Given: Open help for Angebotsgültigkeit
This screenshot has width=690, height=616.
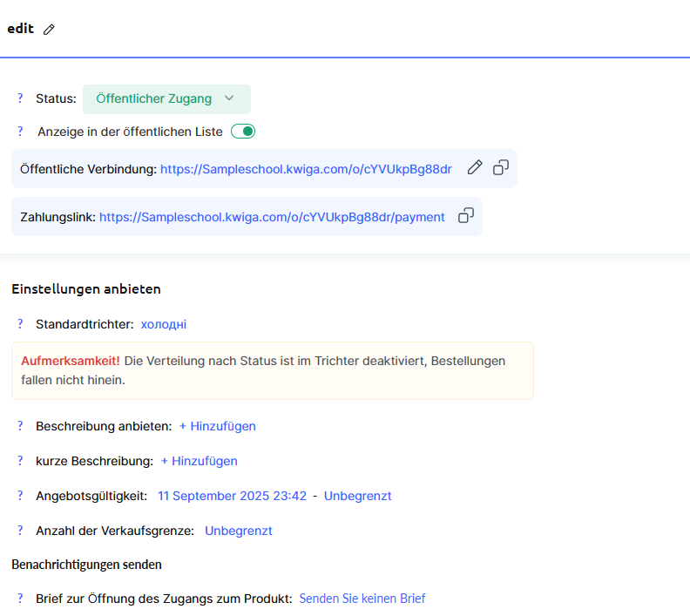Looking at the screenshot, I should tap(20, 496).
